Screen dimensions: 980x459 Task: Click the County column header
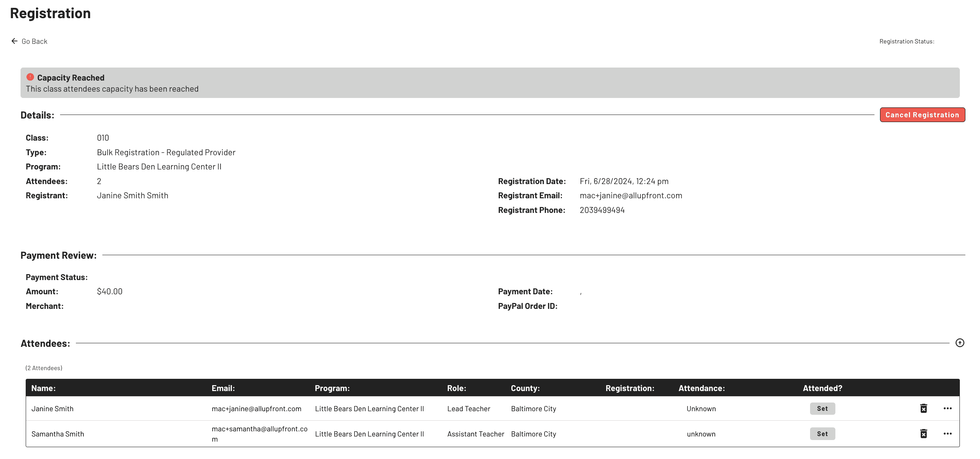pyautogui.click(x=525, y=388)
